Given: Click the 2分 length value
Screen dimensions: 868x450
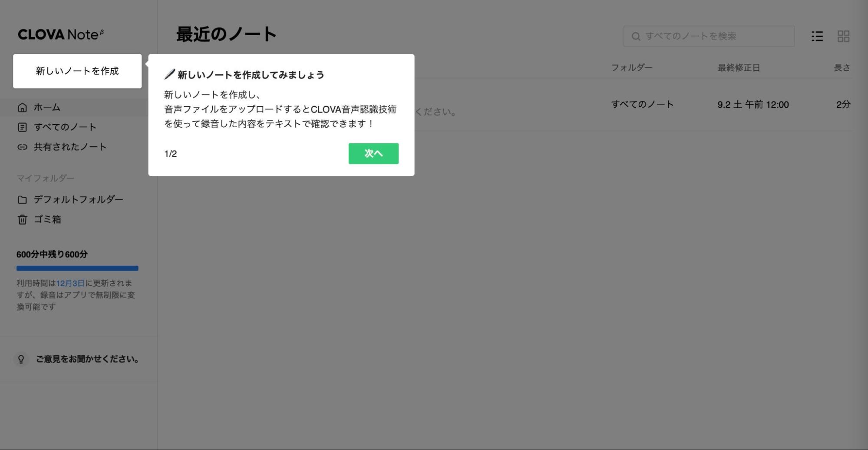Looking at the screenshot, I should tap(843, 104).
